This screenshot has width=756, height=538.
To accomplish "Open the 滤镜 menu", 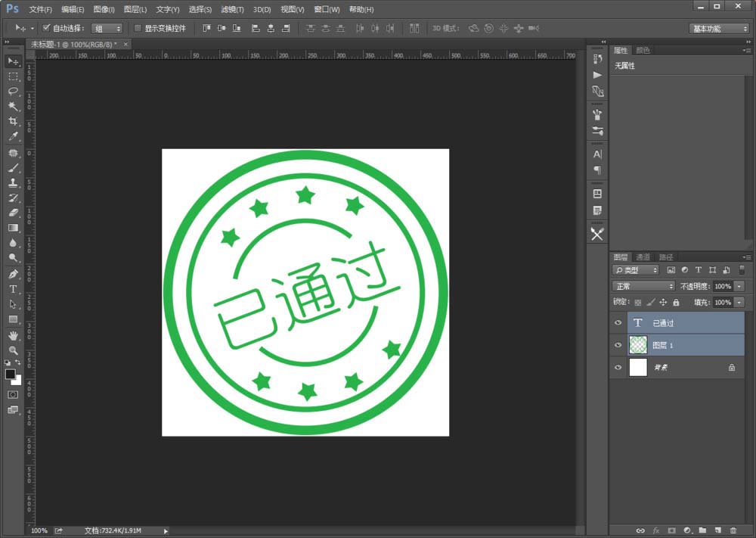I will [232, 9].
